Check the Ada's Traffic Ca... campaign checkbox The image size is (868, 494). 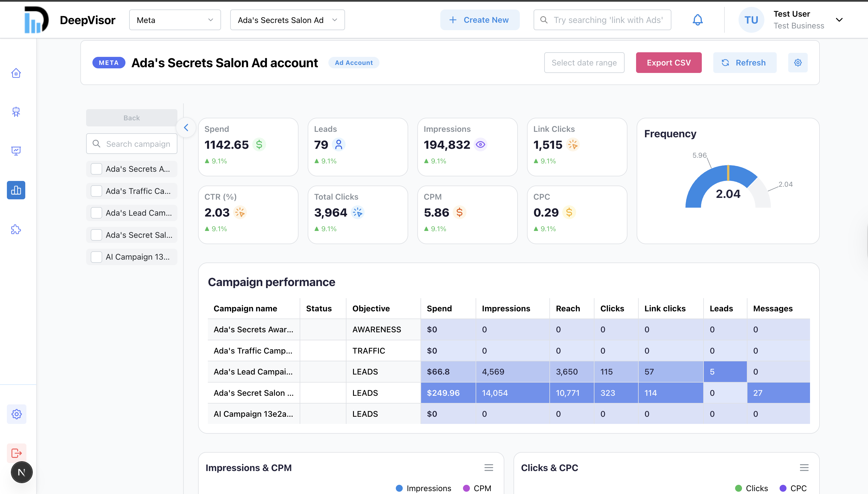coord(97,191)
